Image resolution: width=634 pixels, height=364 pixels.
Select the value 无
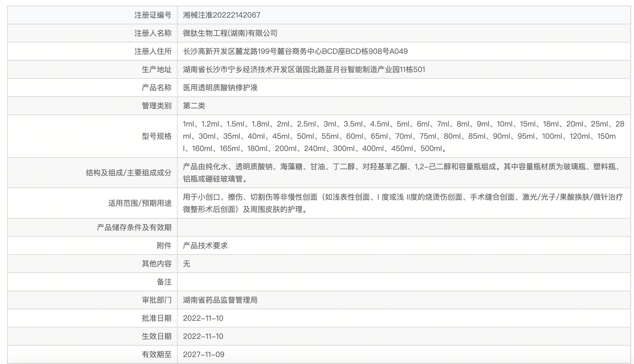coord(187,264)
